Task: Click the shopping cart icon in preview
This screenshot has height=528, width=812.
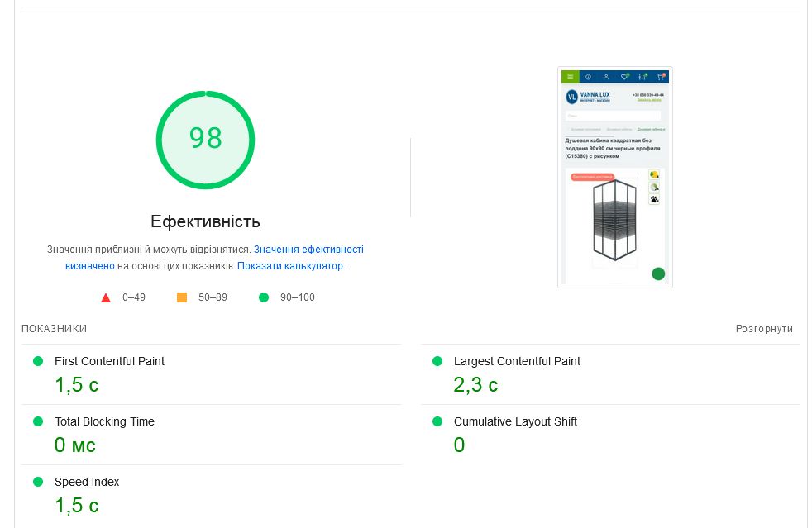Action: (660, 77)
